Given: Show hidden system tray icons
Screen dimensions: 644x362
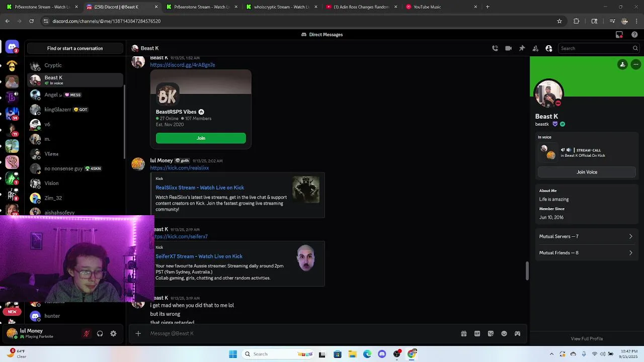Looking at the screenshot, I should pyautogui.click(x=551, y=354).
